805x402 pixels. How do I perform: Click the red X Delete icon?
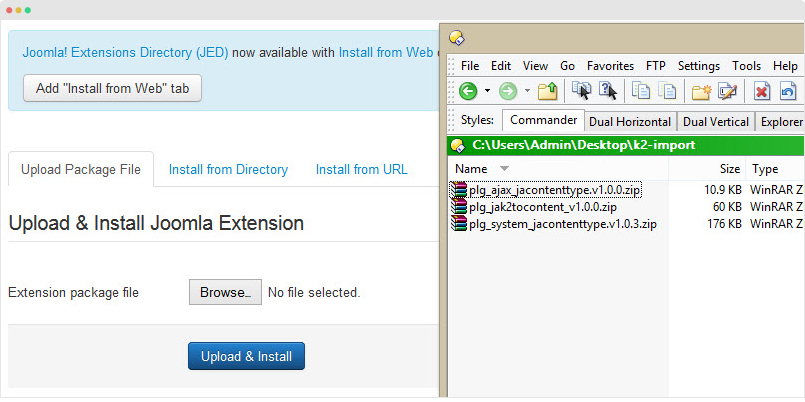click(762, 91)
